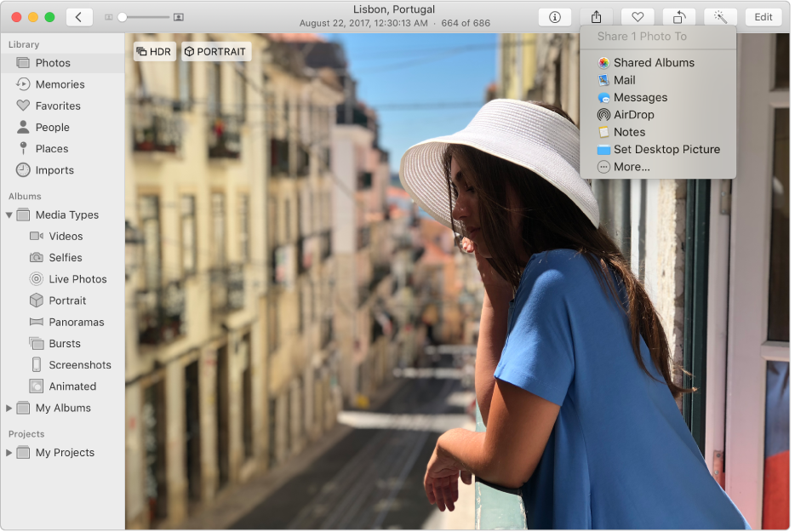Viewport: 795px width, 532px height.
Task: Collapse the Media Types disclosure triangle
Action: click(x=11, y=215)
